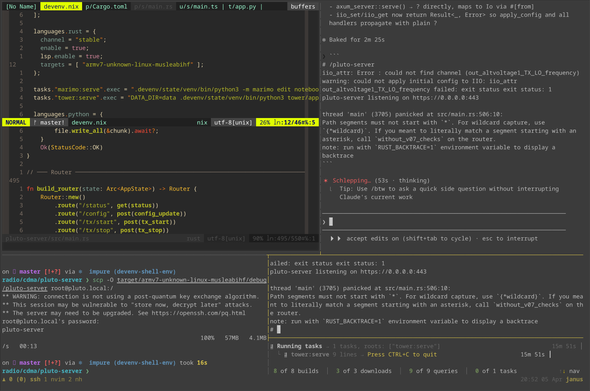Focus the Claude prompt input field
590x391 pixels.
click(x=444, y=222)
